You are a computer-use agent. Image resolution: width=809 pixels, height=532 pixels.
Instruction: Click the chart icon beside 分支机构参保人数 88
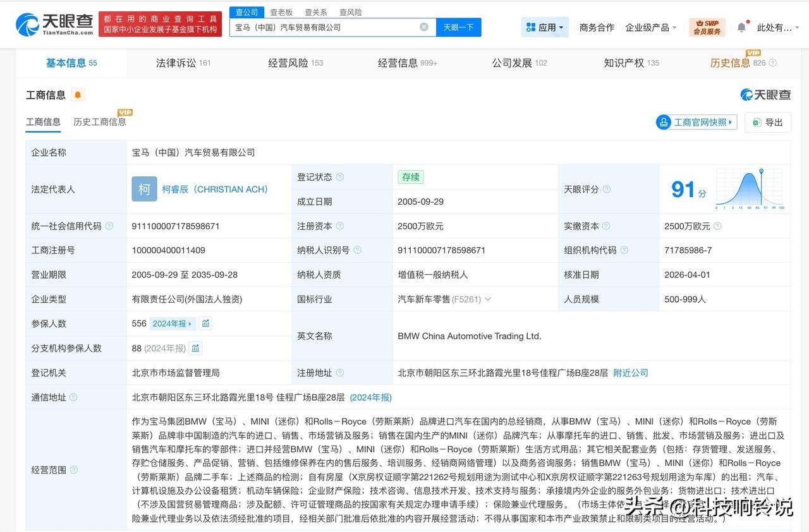[x=195, y=348]
